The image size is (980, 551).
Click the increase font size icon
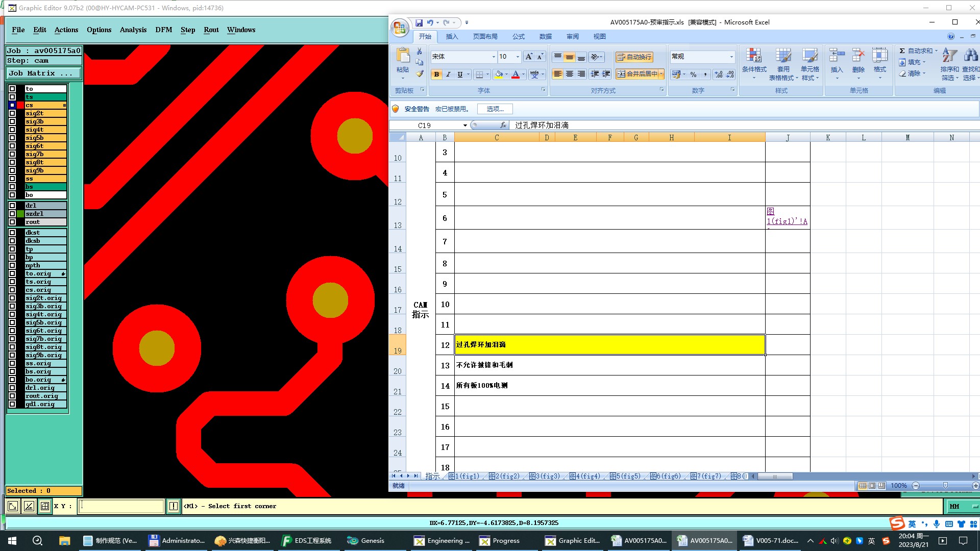point(529,57)
